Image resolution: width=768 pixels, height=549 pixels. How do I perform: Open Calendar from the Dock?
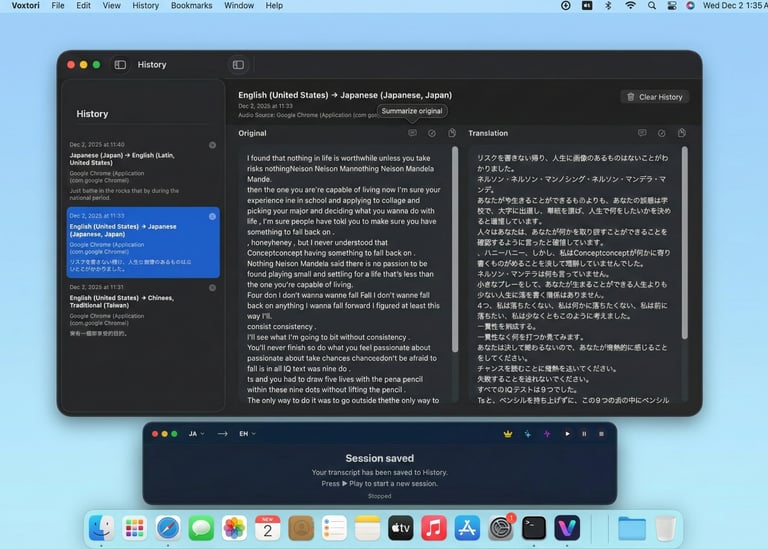coord(267,528)
